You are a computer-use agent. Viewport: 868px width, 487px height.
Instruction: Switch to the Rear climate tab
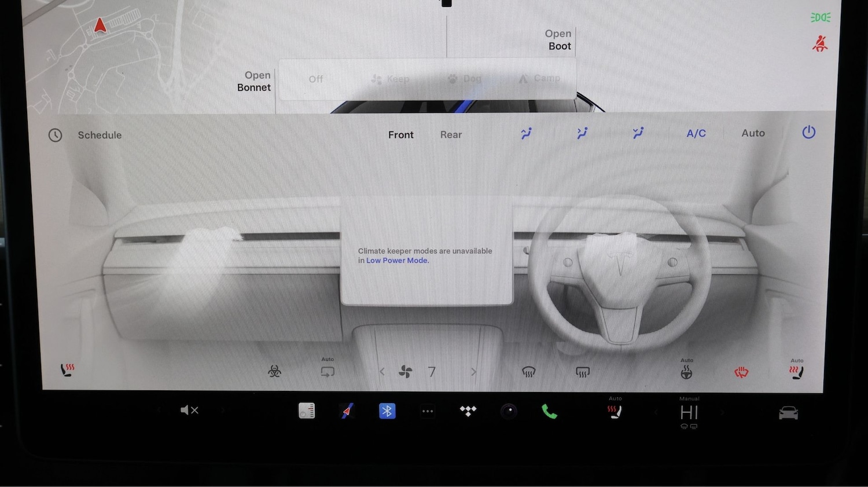coord(451,134)
